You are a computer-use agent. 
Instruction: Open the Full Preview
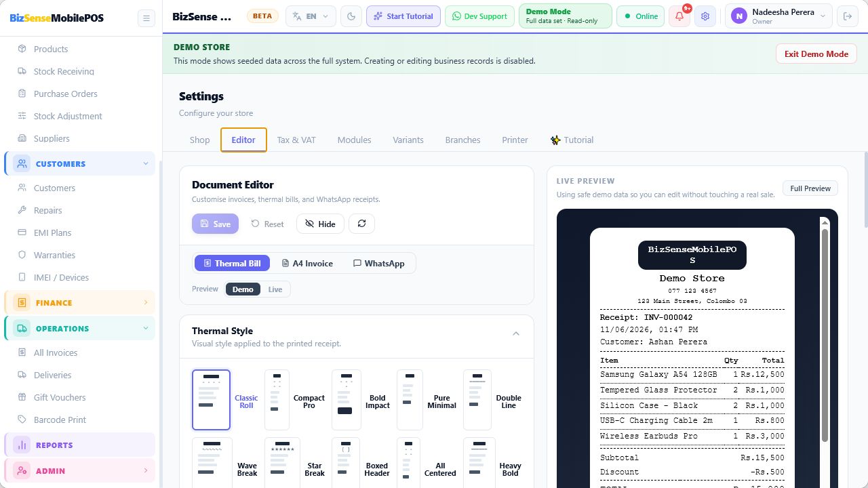point(810,188)
